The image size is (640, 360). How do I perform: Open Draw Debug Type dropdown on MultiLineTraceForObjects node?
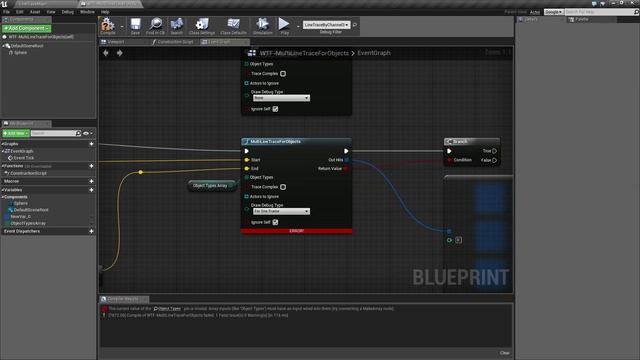pos(281,211)
